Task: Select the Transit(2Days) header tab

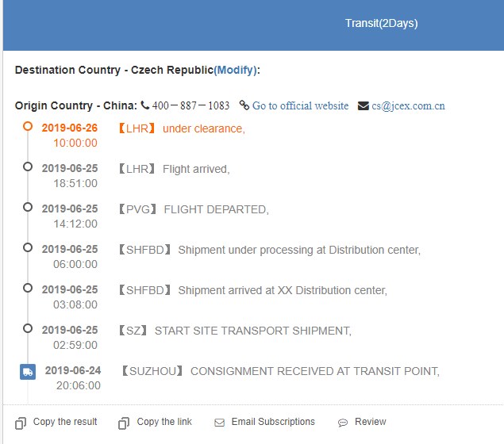Action: (381, 23)
